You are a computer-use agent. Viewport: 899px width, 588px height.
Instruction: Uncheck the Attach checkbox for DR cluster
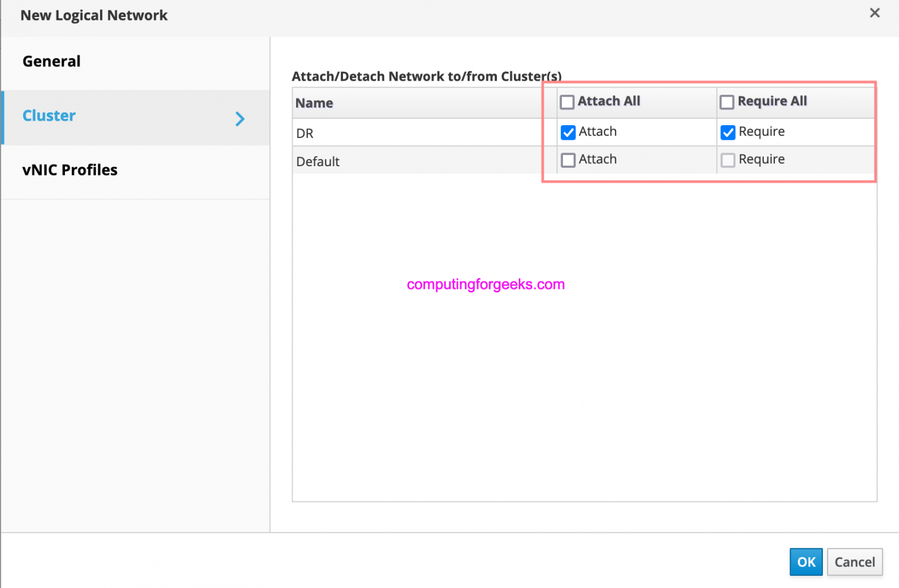568,132
